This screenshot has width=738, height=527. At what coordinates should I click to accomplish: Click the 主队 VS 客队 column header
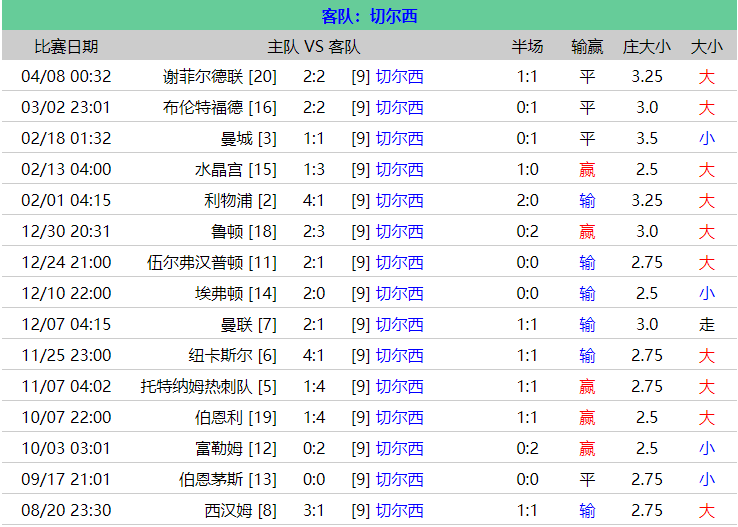pyautogui.click(x=314, y=46)
